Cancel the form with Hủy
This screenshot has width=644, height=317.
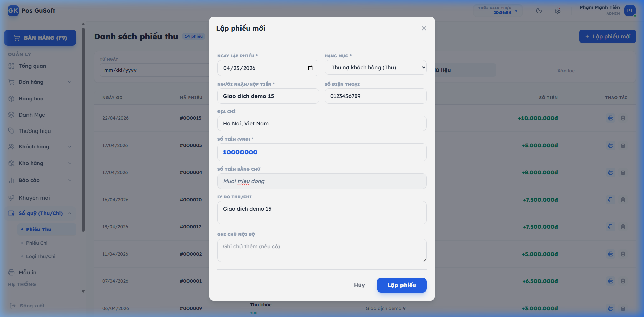point(359,285)
